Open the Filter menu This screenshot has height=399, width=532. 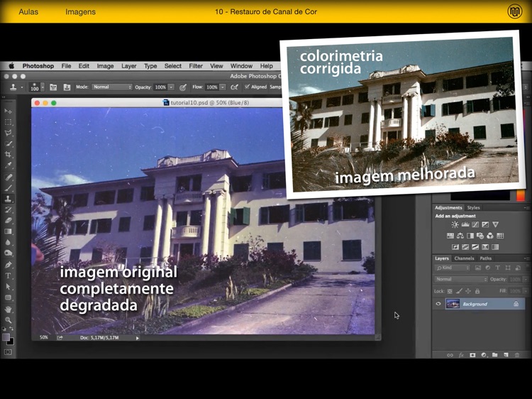tap(196, 66)
